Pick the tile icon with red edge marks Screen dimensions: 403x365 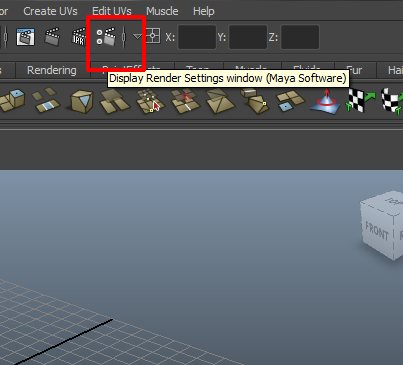(185, 101)
